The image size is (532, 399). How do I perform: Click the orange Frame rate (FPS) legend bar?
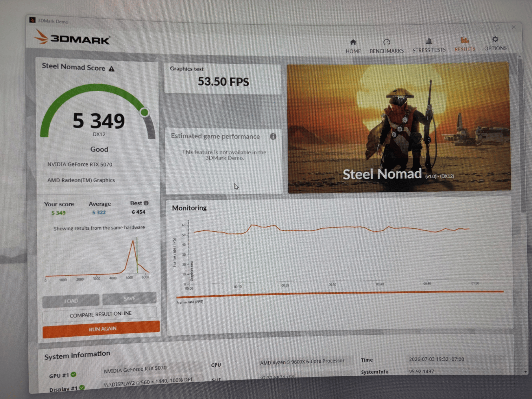[340, 294]
